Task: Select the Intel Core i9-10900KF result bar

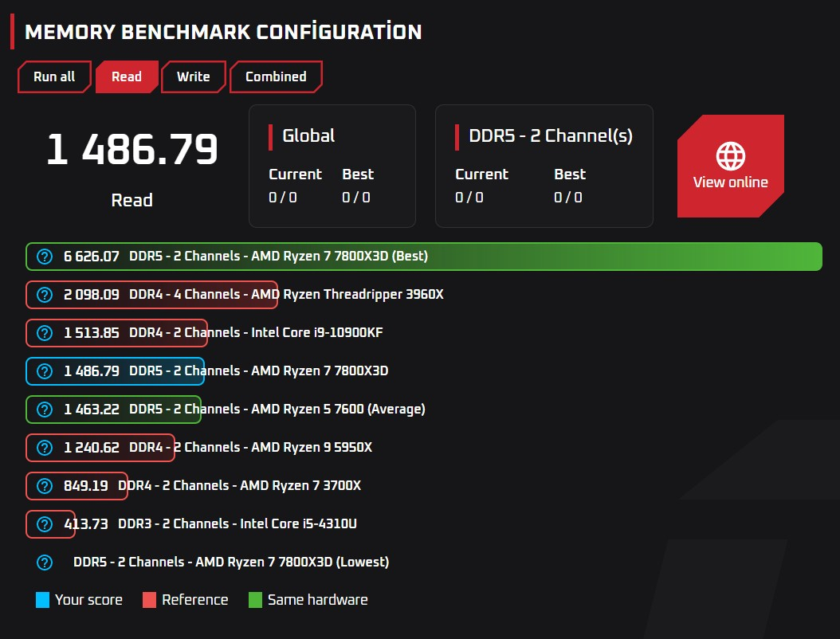Action: pos(117,333)
